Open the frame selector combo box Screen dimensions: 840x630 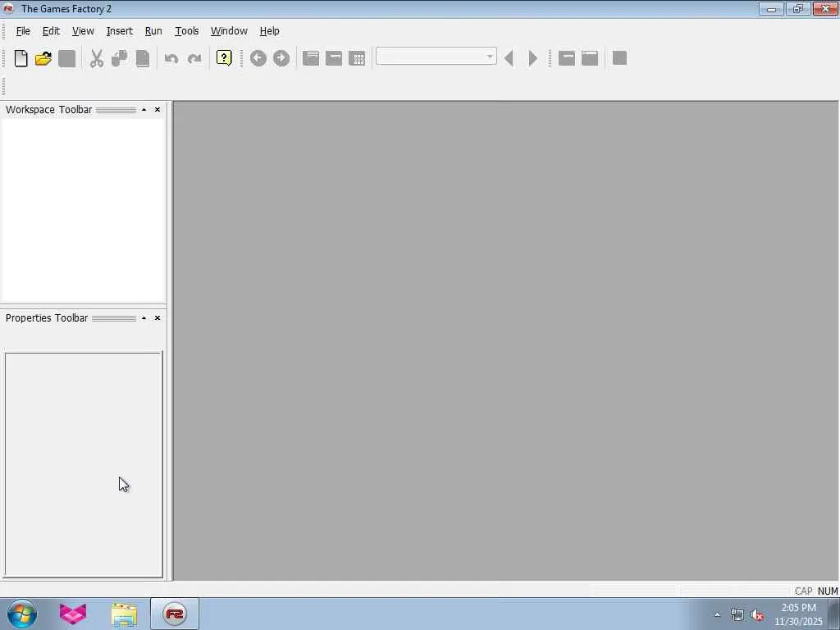436,57
